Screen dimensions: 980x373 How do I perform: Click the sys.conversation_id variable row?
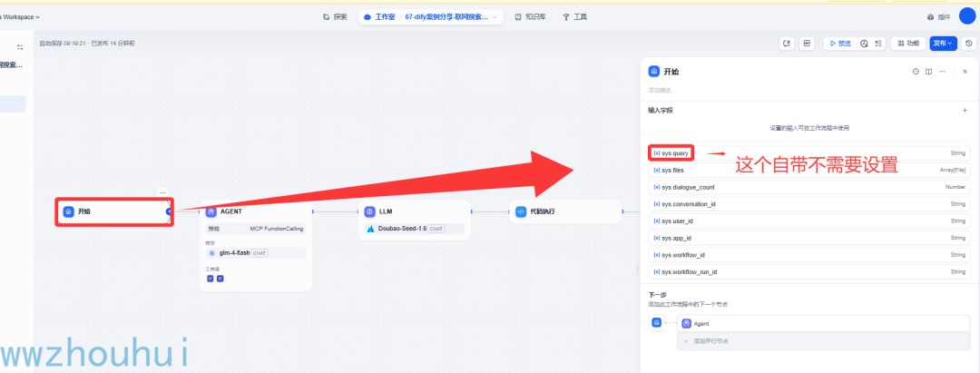[809, 203]
